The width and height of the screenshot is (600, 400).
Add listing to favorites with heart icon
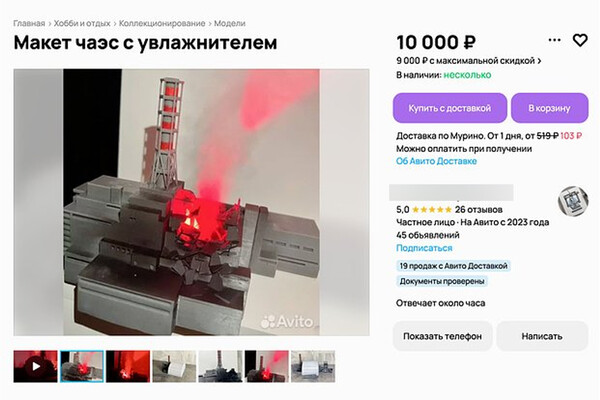tap(580, 40)
